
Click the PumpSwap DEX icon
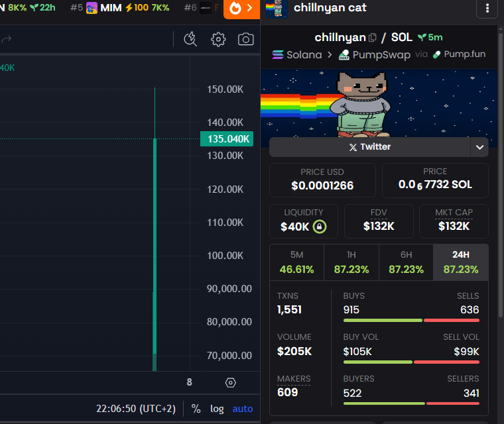click(344, 54)
